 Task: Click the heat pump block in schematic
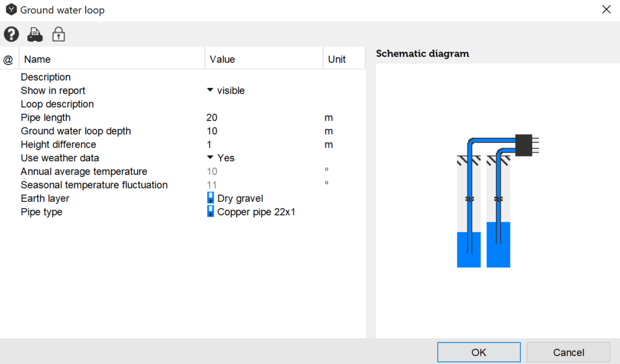523,145
